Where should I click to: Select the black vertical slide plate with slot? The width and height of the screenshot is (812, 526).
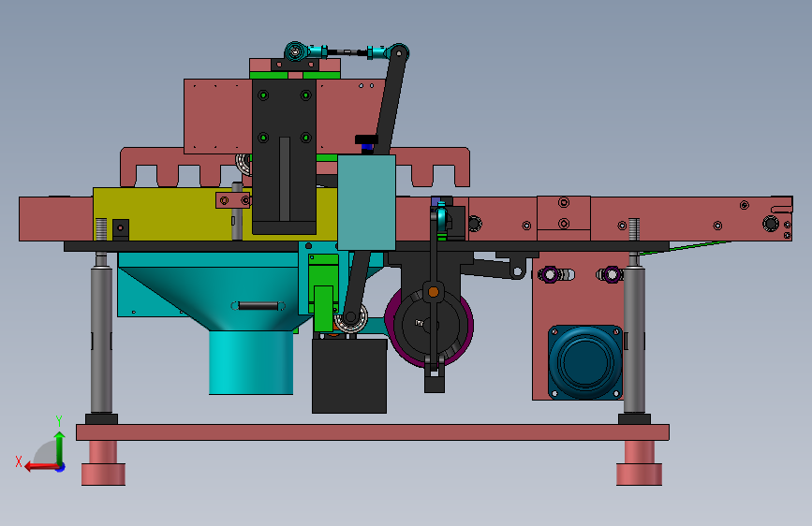coord(285,155)
